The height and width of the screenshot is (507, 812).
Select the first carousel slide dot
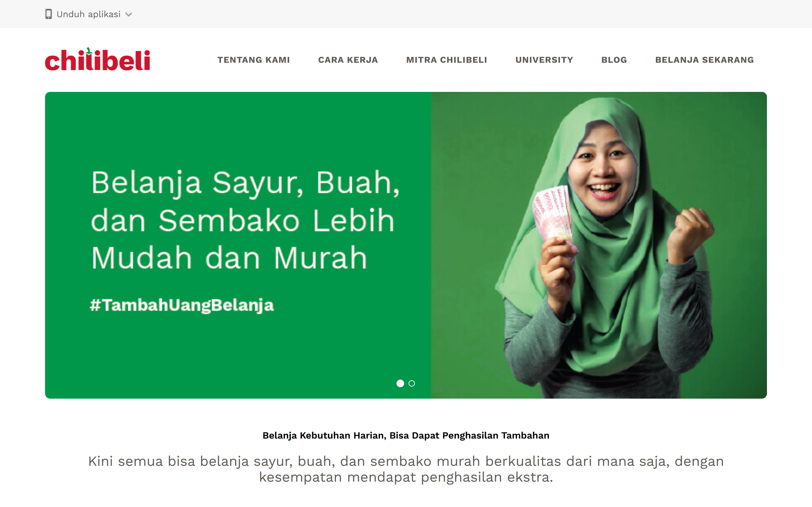point(400,383)
